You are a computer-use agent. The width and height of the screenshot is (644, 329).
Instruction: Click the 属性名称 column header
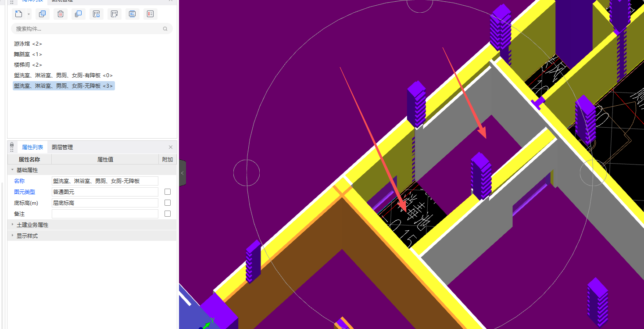click(29, 160)
